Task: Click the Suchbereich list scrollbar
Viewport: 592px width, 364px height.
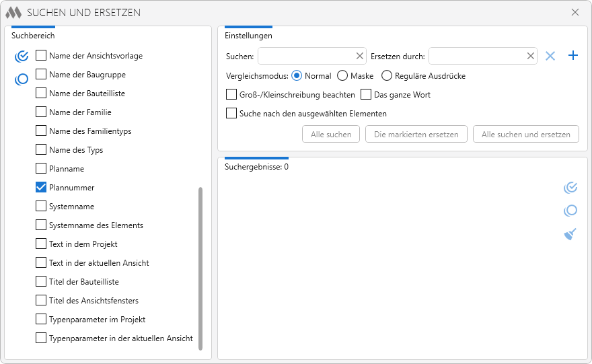Action: [200, 268]
